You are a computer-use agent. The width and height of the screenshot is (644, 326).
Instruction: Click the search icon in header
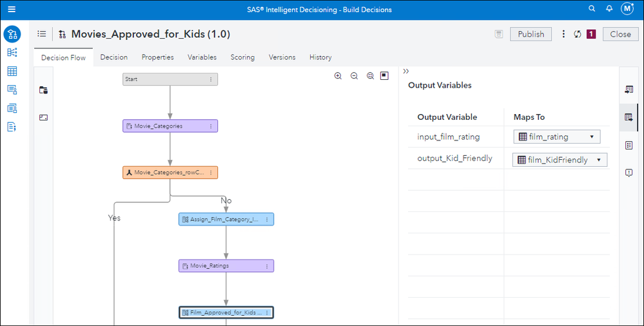coord(592,9)
